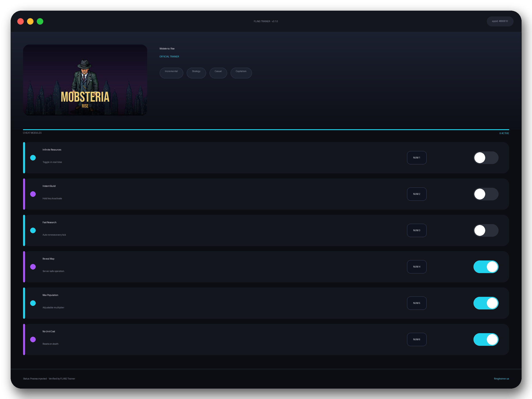
Task: Select the Casual tag
Action: tap(218, 73)
